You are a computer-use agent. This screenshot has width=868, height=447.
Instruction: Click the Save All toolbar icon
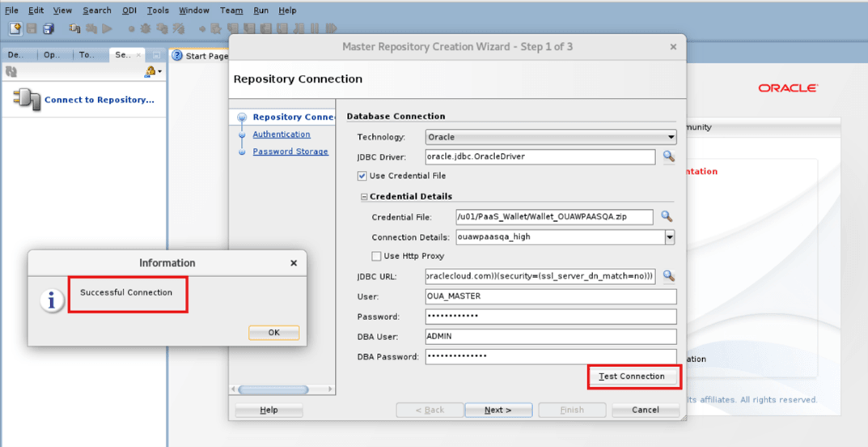click(x=49, y=28)
